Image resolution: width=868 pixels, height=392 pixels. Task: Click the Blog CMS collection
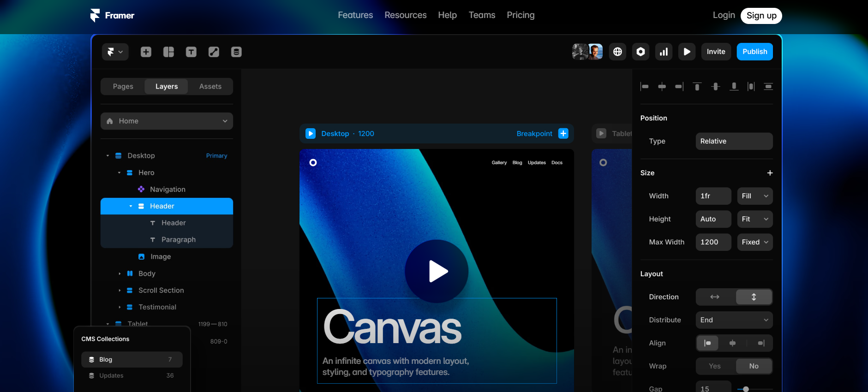(x=132, y=359)
